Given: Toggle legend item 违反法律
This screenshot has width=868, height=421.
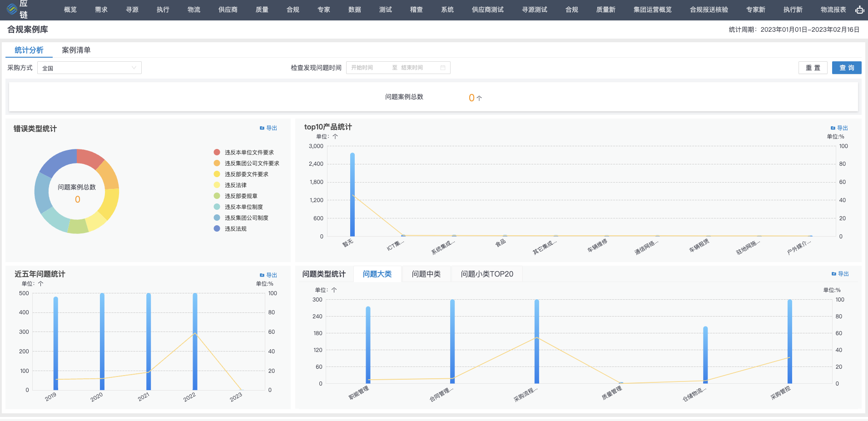Looking at the screenshot, I should [230, 185].
